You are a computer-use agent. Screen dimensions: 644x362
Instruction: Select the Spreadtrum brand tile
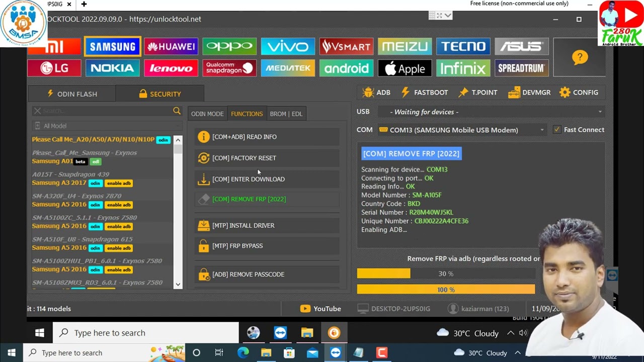[x=521, y=68]
